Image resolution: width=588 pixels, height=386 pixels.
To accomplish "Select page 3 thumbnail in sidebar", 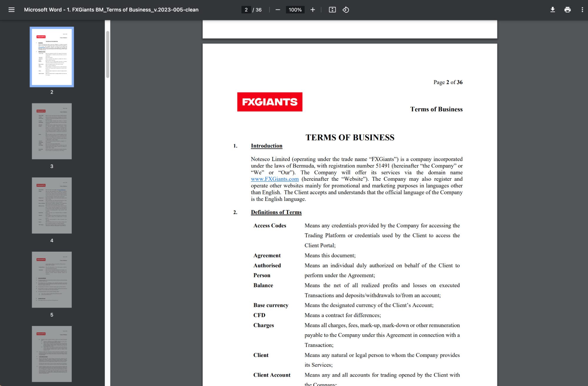I will click(52, 131).
